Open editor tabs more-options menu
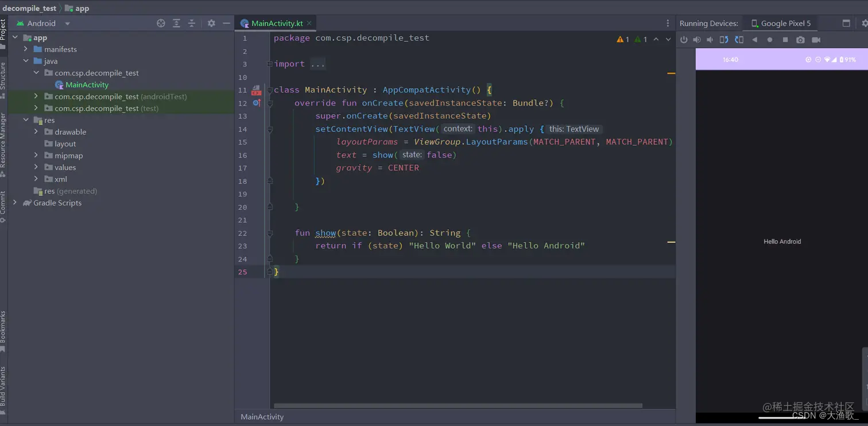Screen dimensions: 868x426 [668, 23]
